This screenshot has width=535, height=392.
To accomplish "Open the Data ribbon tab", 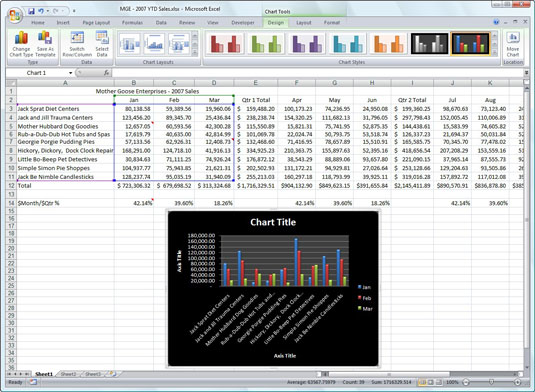I will click(161, 23).
